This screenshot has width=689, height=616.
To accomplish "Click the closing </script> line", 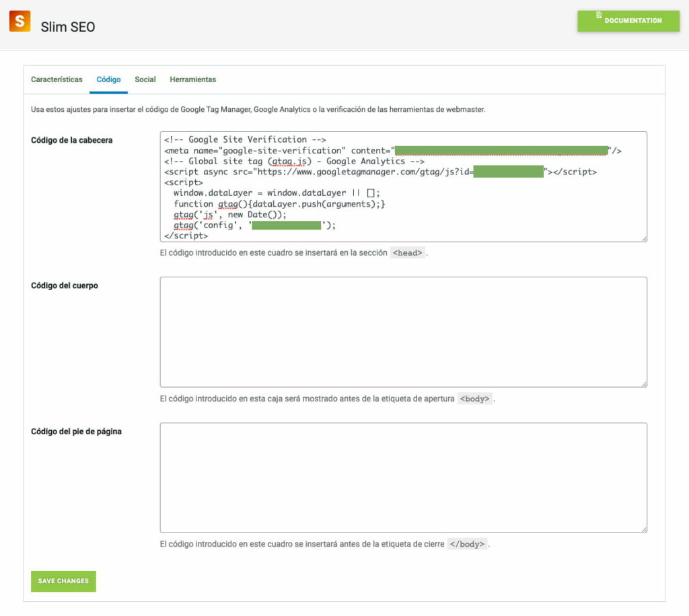I will (186, 236).
